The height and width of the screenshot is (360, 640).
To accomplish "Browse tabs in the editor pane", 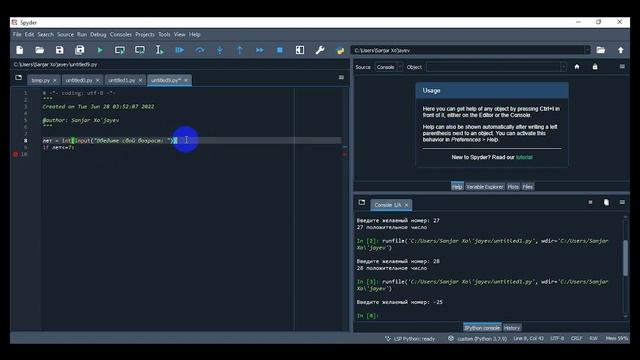I will click(x=18, y=78).
